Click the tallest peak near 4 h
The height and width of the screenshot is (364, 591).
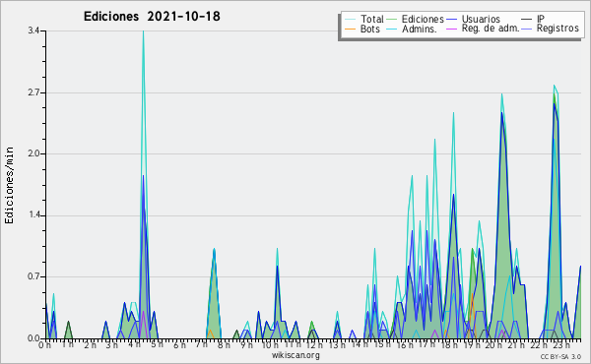pos(143,31)
